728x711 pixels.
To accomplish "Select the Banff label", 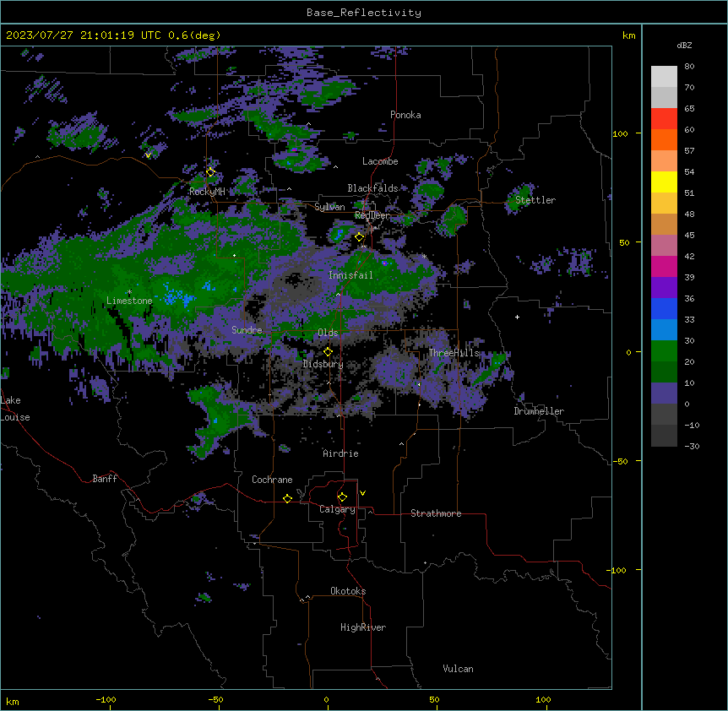I will 105,479.
